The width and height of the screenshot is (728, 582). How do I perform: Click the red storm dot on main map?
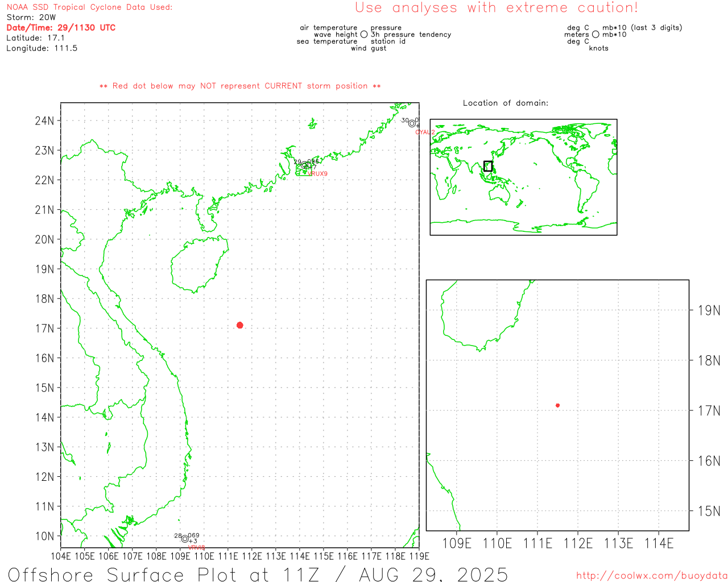click(239, 325)
